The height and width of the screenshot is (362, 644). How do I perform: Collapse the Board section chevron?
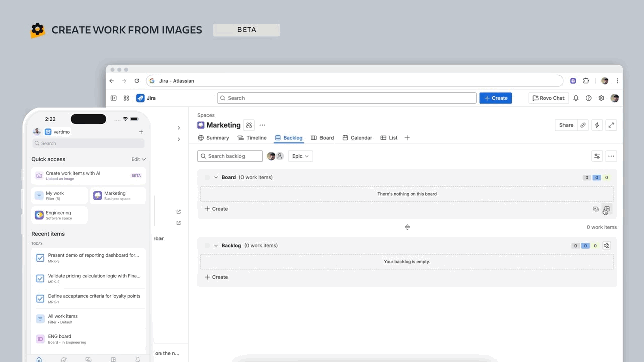coord(216,177)
